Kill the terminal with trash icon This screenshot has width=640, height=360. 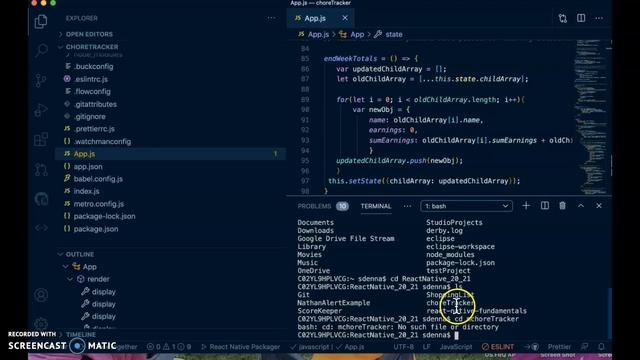(x=562, y=206)
